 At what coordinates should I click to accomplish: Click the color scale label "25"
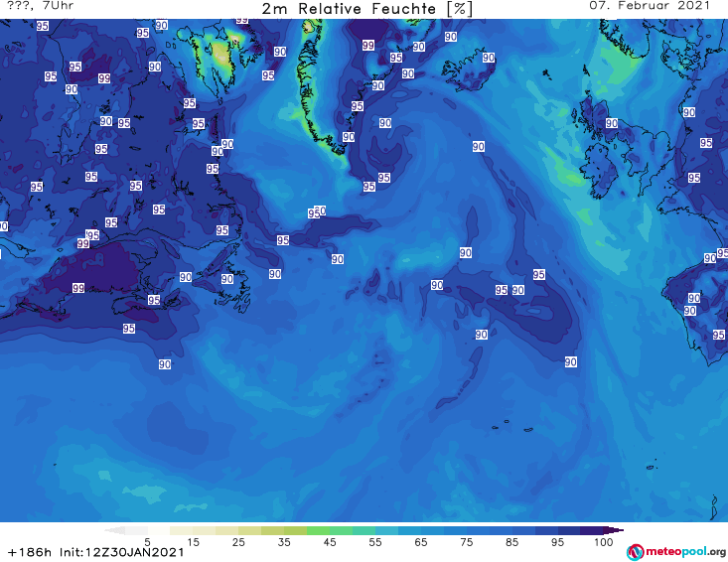(x=238, y=542)
